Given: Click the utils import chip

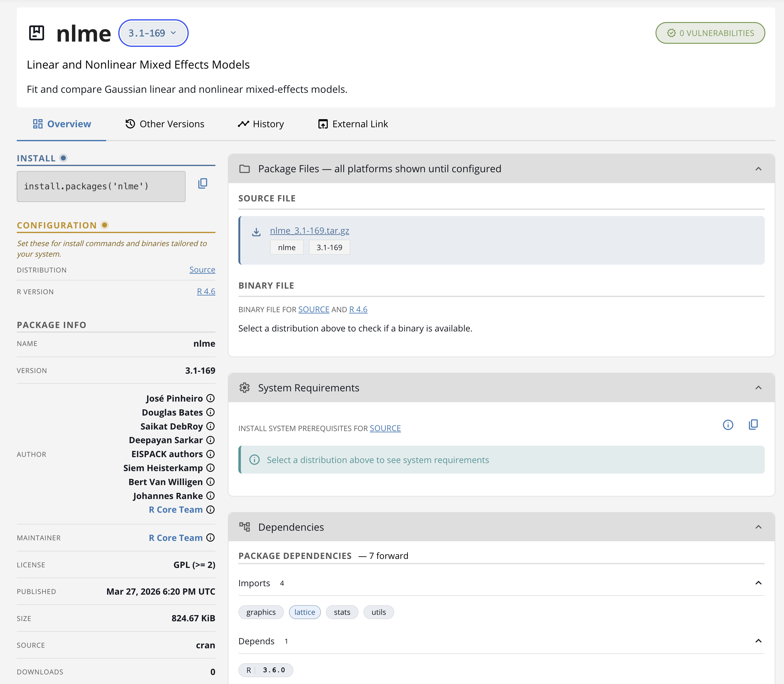Looking at the screenshot, I should coord(379,612).
